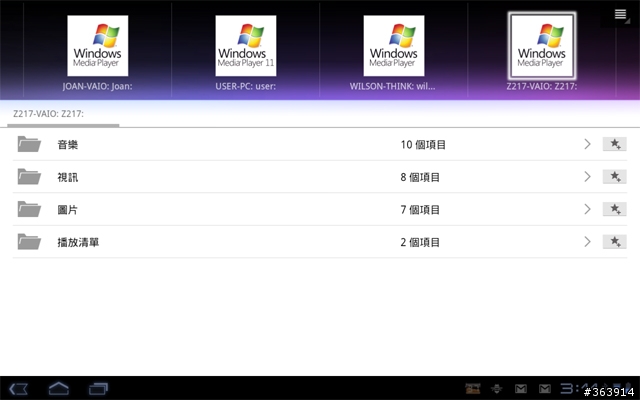640x400 pixels.
Task: Open the 視訊 folder icon
Action: [x=29, y=177]
